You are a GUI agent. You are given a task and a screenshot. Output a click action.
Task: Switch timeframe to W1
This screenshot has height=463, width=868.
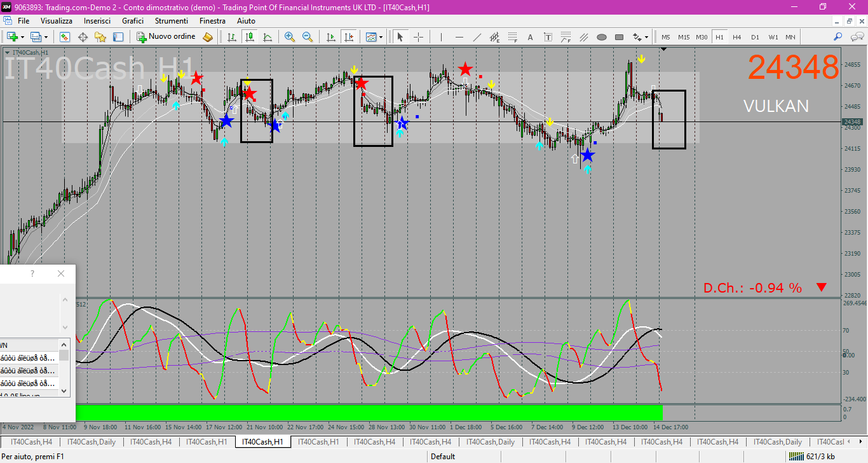(773, 37)
